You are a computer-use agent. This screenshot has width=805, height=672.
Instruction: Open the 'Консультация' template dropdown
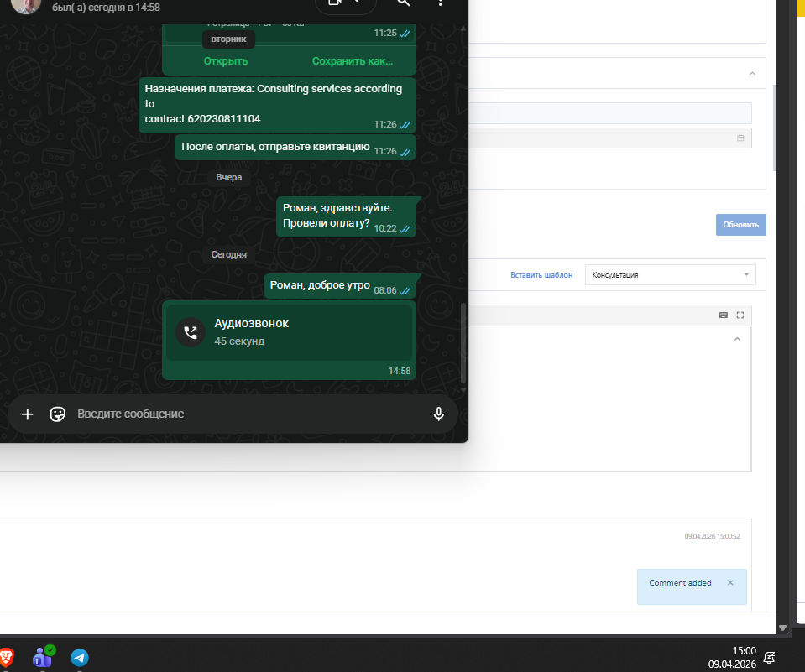click(x=670, y=275)
